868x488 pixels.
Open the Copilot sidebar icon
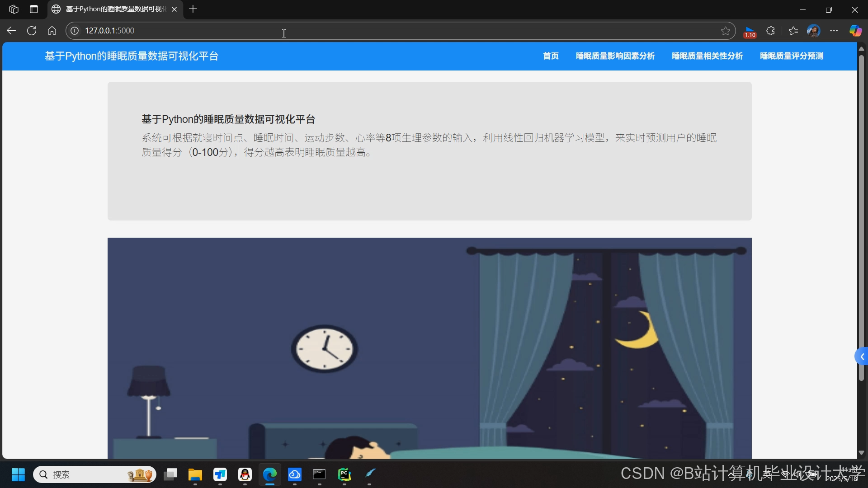[x=855, y=31]
